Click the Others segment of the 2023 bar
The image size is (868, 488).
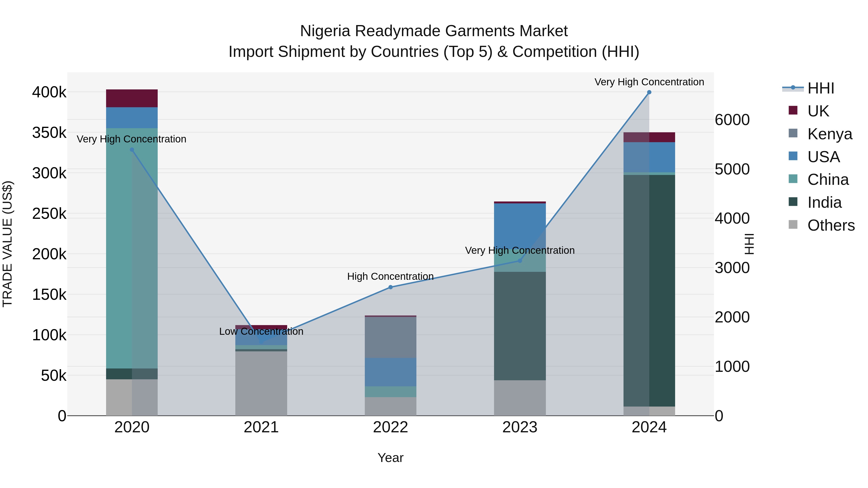(520, 398)
